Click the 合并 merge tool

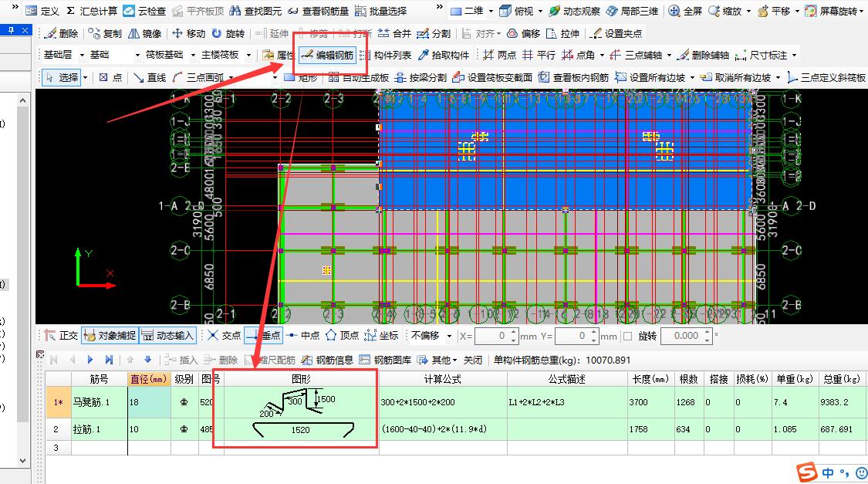click(x=394, y=33)
